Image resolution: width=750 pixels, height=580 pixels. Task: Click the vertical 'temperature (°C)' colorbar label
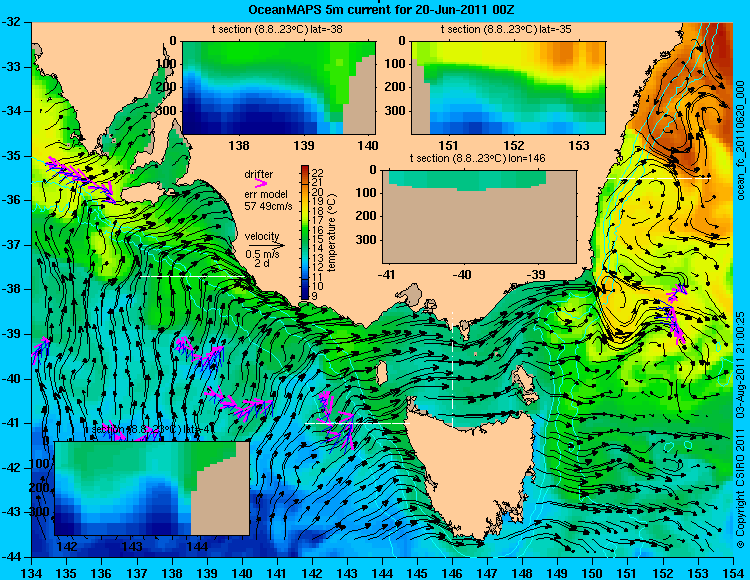(332, 233)
